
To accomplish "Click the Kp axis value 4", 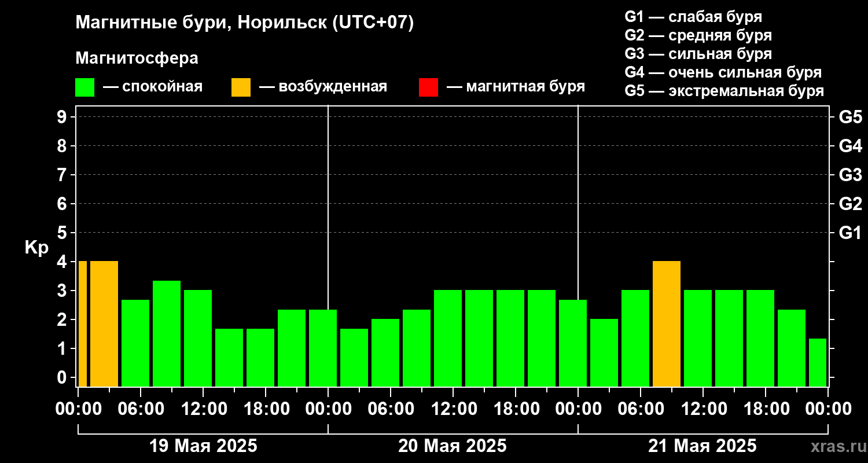I will coord(63,262).
